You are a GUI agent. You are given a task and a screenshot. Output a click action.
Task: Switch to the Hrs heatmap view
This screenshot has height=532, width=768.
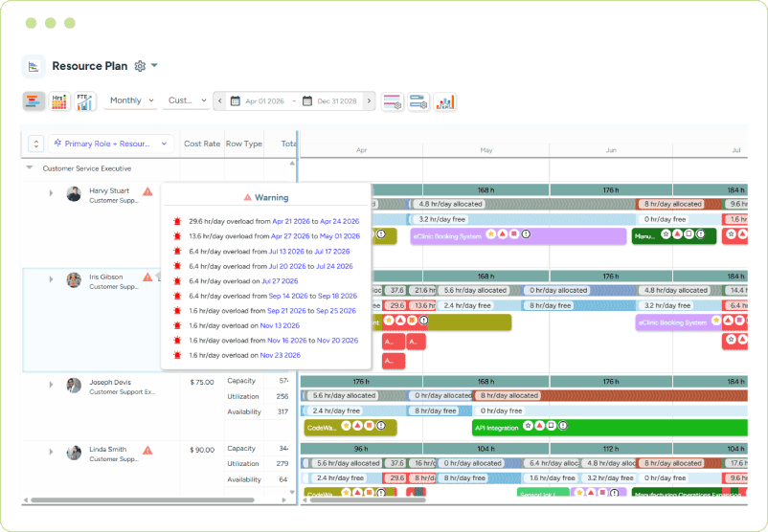[59, 101]
